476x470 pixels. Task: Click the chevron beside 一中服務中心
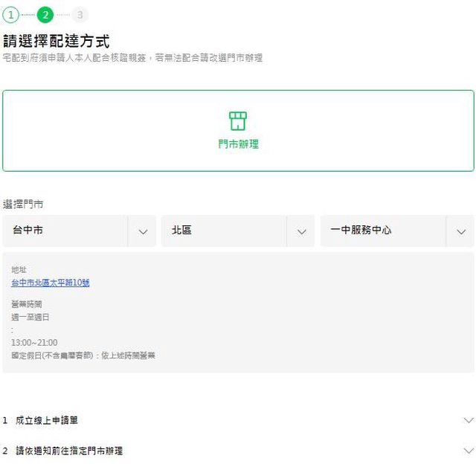click(x=460, y=232)
